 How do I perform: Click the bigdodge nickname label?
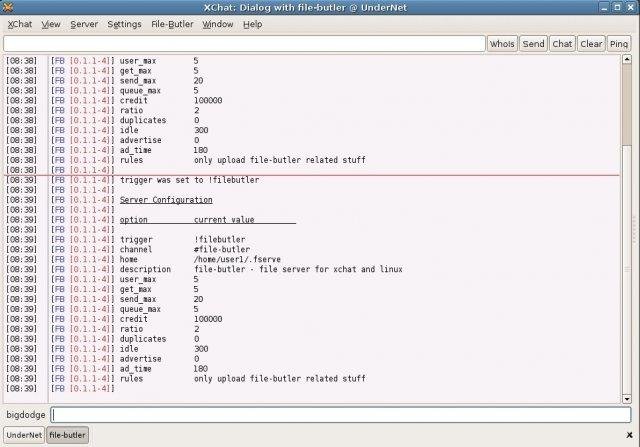coord(26,415)
